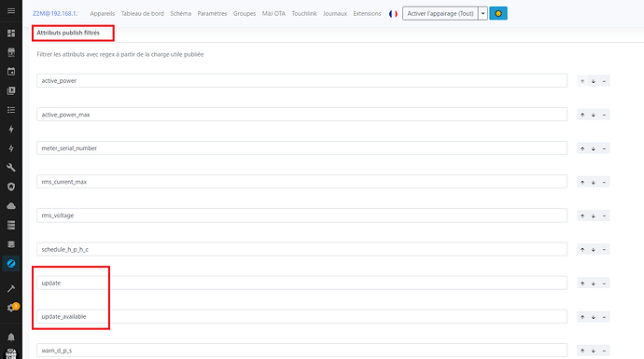Open the wrench icon in sidebar
This screenshot has height=359, width=644.
tap(11, 168)
